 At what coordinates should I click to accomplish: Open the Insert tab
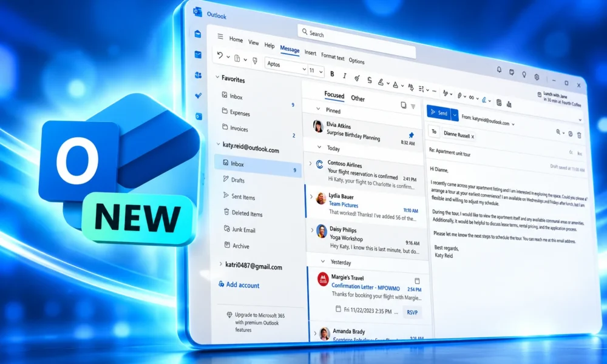click(310, 53)
